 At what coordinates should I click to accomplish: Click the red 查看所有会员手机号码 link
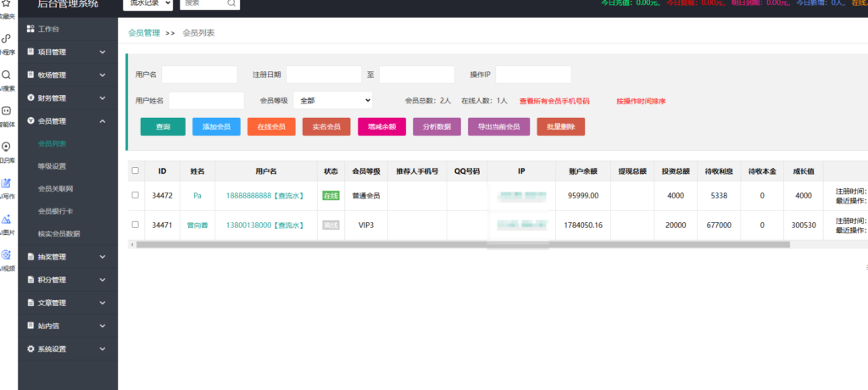(554, 102)
